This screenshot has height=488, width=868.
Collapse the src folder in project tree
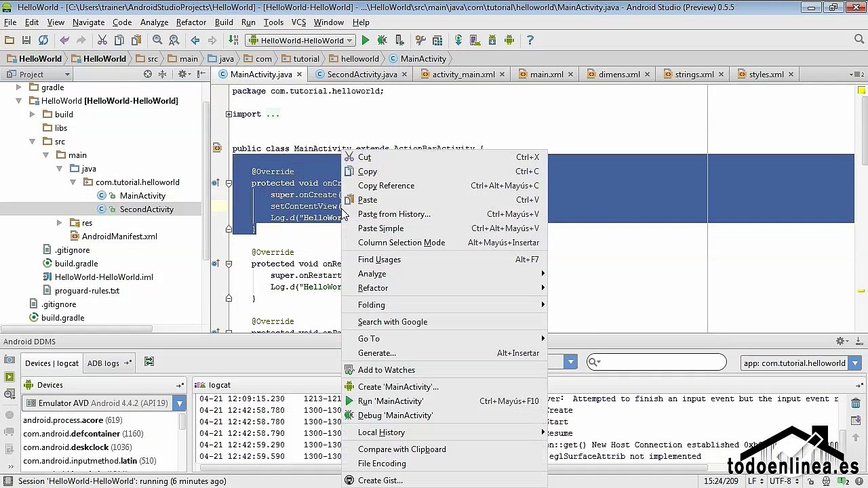tap(33, 142)
